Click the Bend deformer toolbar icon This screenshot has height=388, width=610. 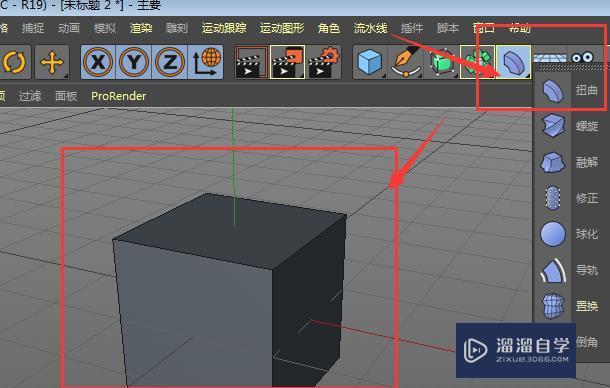coord(514,62)
